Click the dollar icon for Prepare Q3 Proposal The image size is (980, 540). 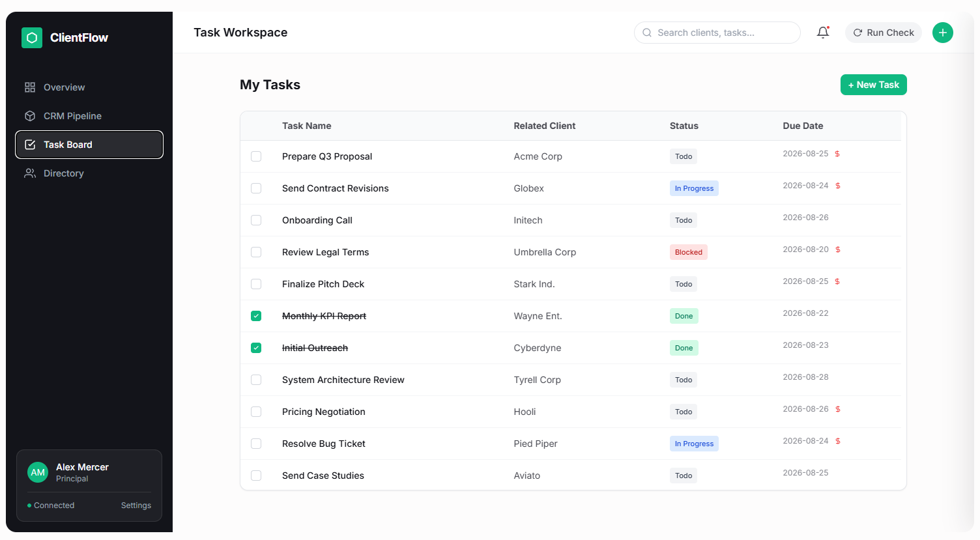point(837,154)
